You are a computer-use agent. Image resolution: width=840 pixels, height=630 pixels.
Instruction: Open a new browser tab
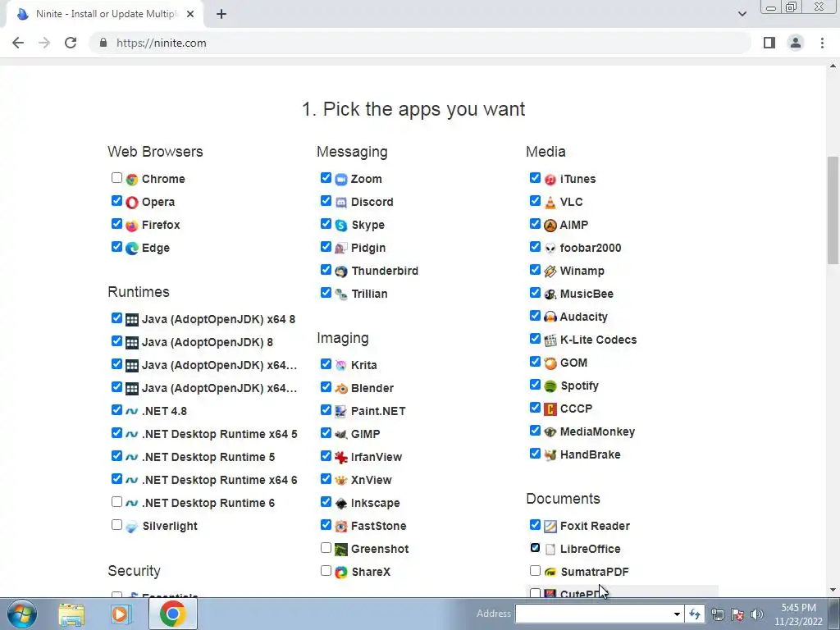(x=221, y=14)
